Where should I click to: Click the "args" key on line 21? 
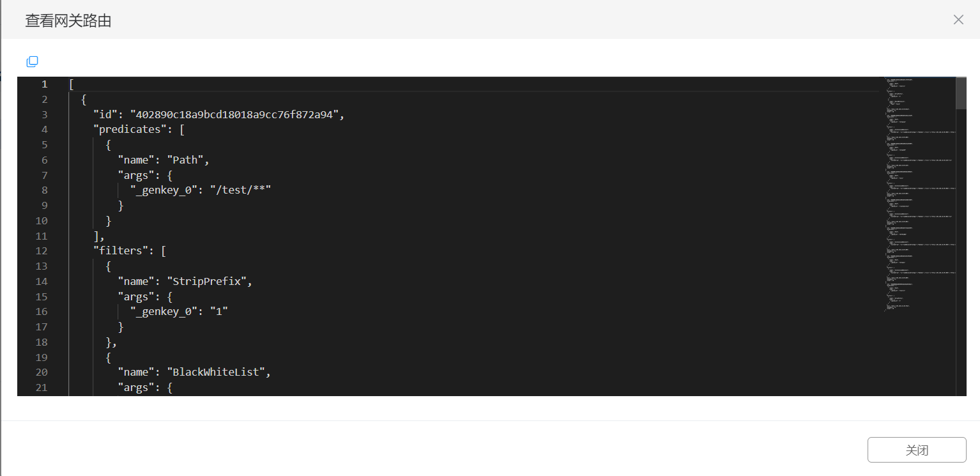pos(136,387)
